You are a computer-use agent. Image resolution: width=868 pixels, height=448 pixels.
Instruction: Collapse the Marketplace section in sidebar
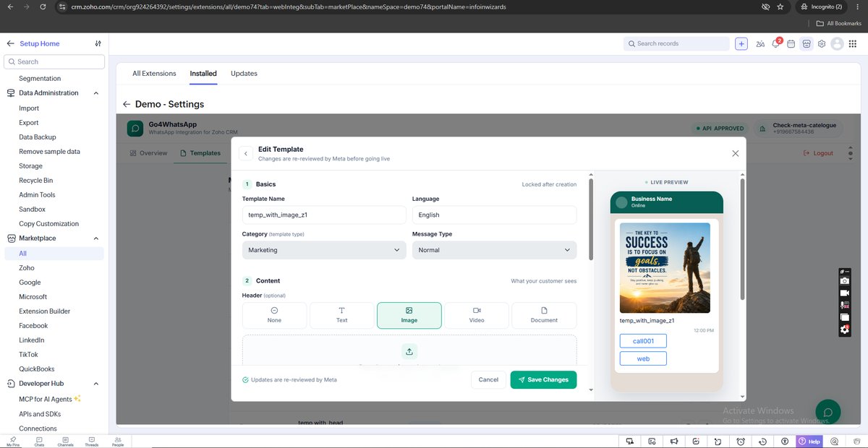pyautogui.click(x=96, y=238)
